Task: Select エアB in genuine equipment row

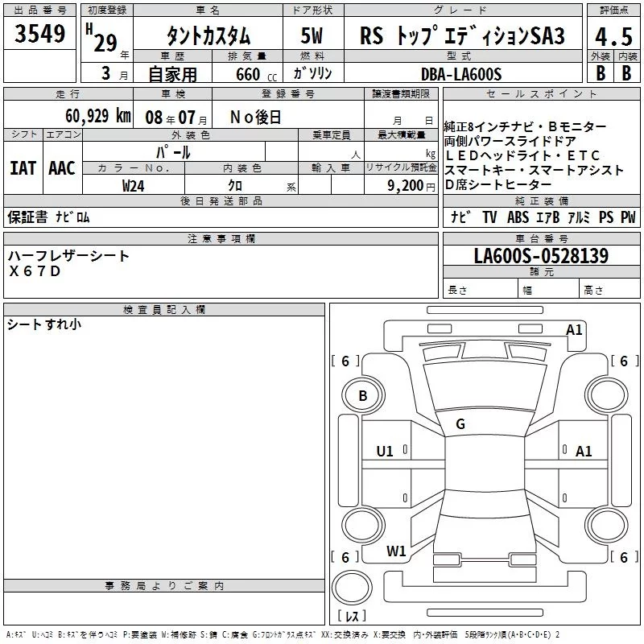Action: coord(547,217)
